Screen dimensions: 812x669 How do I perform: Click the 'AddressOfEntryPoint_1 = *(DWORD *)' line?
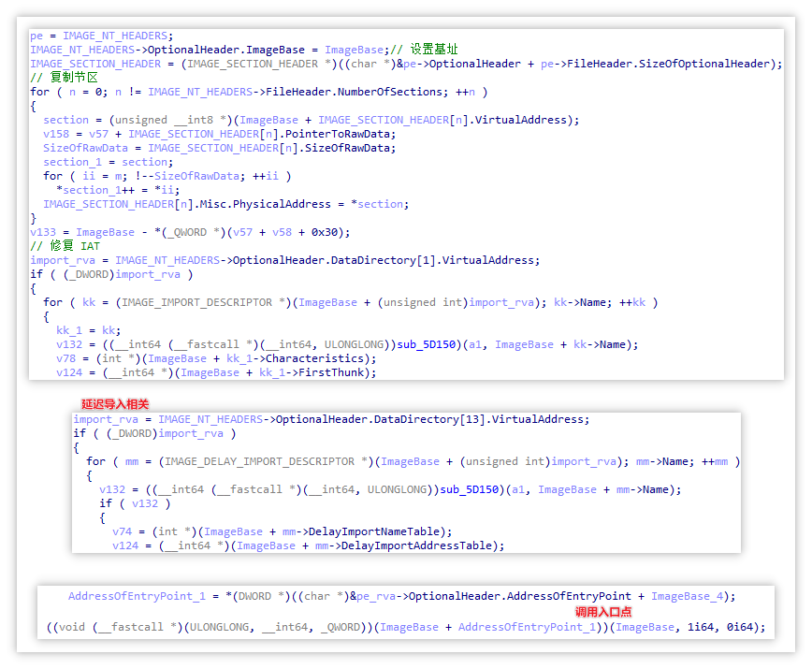click(401, 597)
